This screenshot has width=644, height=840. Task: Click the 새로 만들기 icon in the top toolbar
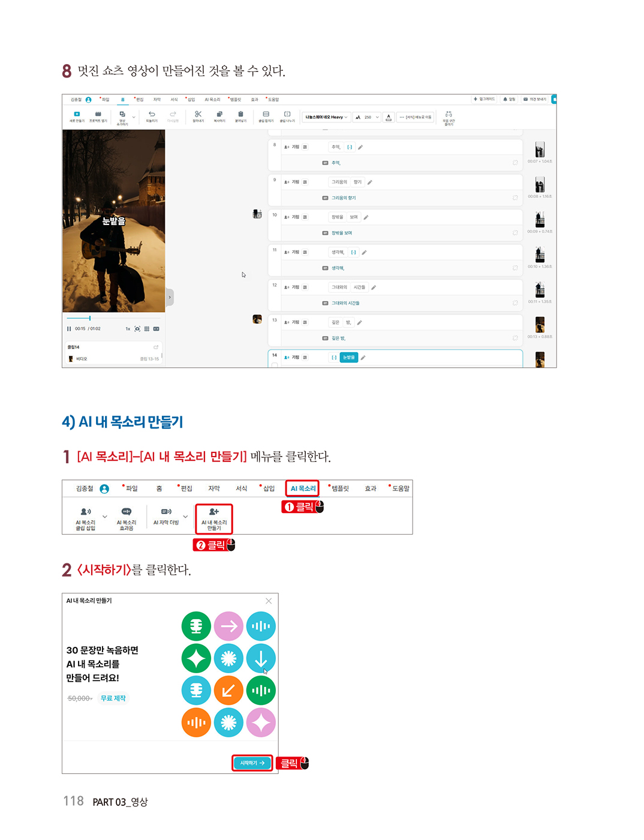pyautogui.click(x=77, y=114)
